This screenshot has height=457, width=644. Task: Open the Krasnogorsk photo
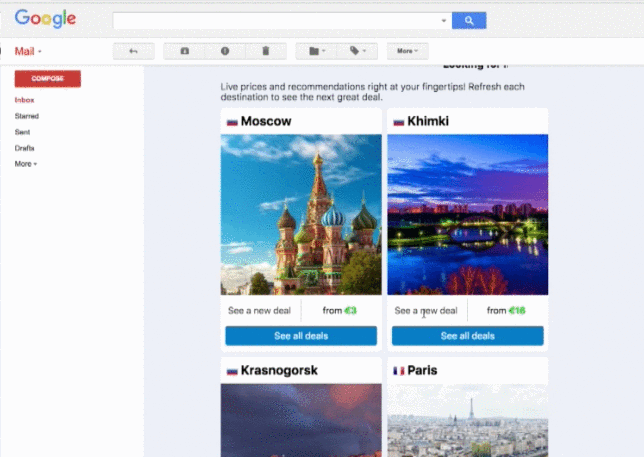tap(301, 420)
